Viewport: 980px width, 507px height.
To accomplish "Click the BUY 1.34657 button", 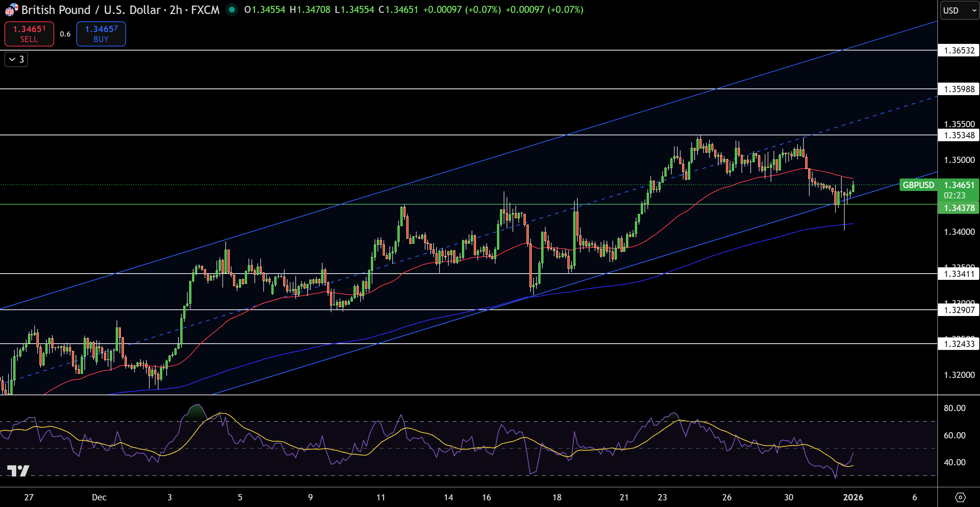I will pyautogui.click(x=101, y=34).
